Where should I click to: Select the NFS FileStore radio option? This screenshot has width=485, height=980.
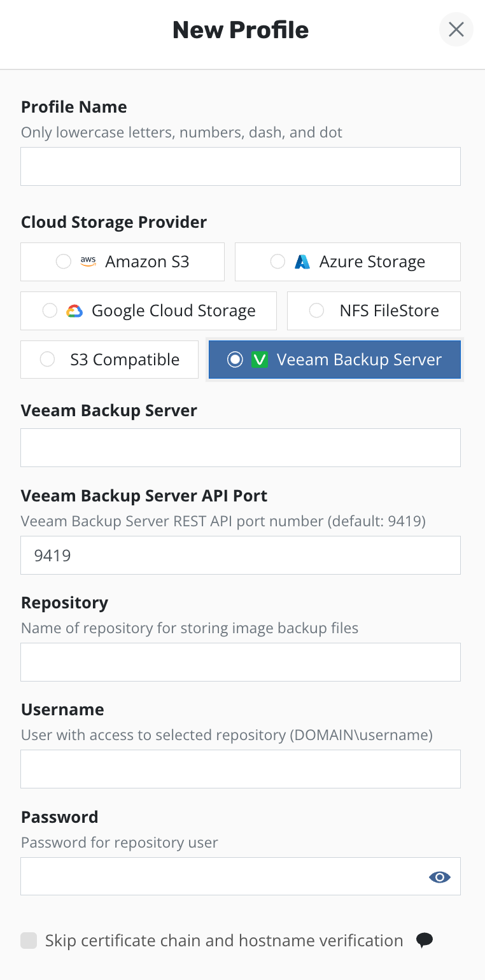click(x=316, y=311)
